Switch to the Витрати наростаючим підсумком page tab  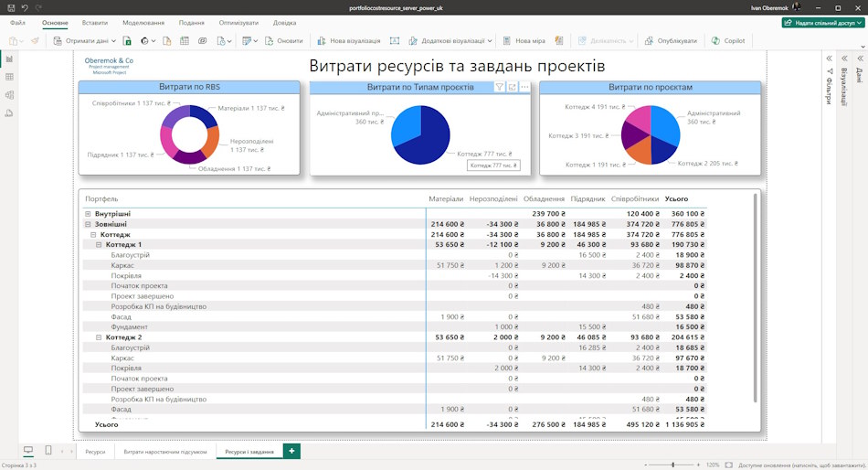pyautogui.click(x=165, y=452)
